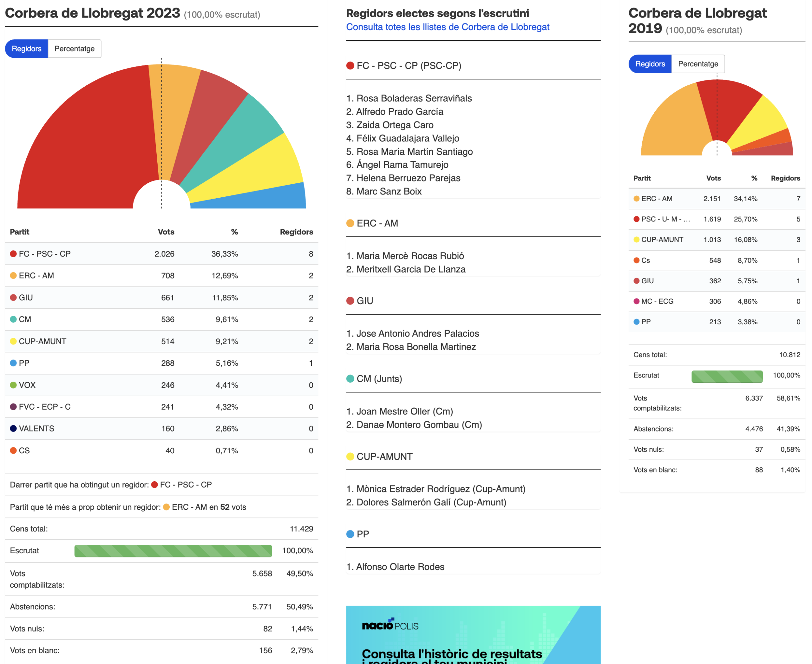Open Nació Polis històric de resultats banner

(x=473, y=635)
